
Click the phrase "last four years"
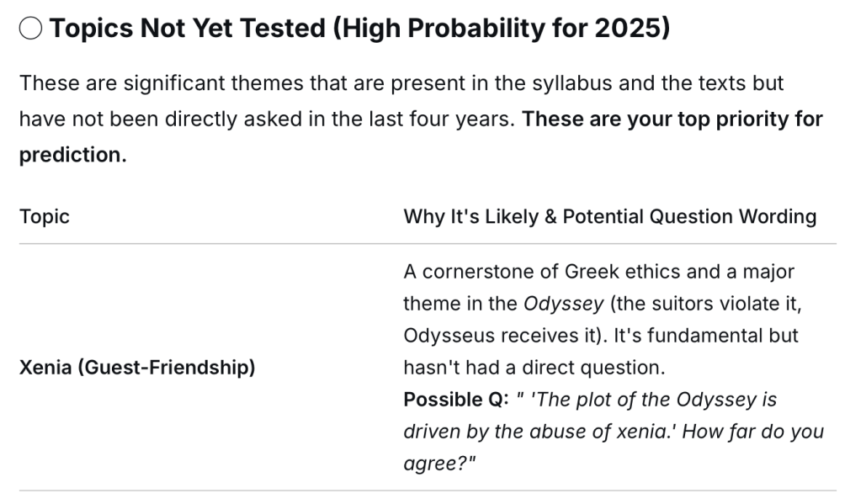click(x=449, y=119)
